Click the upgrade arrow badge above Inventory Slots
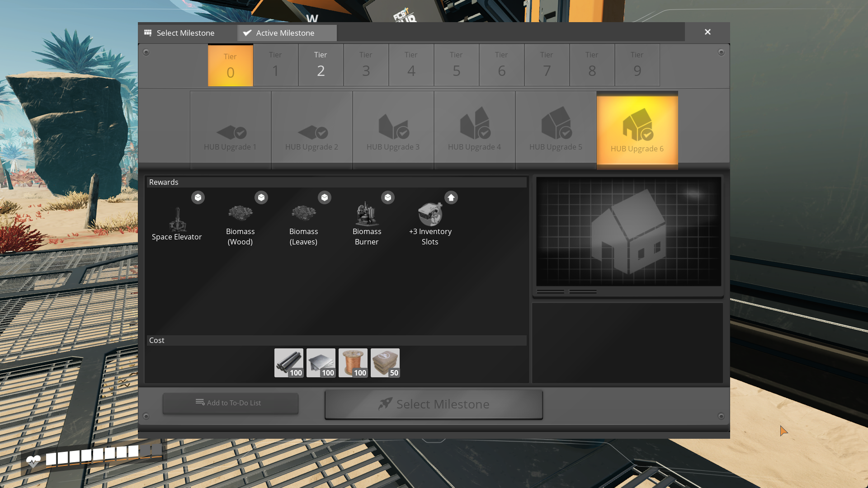The height and width of the screenshot is (488, 868). pyautogui.click(x=451, y=197)
